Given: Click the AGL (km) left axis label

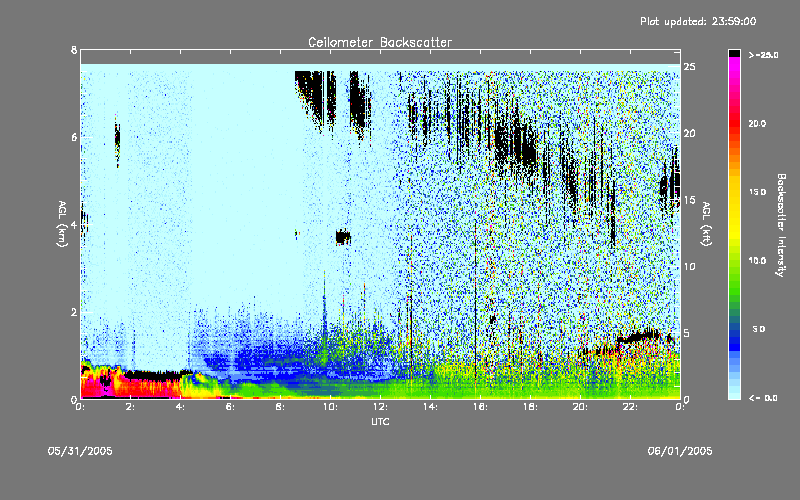Looking at the screenshot, I should tap(62, 224).
